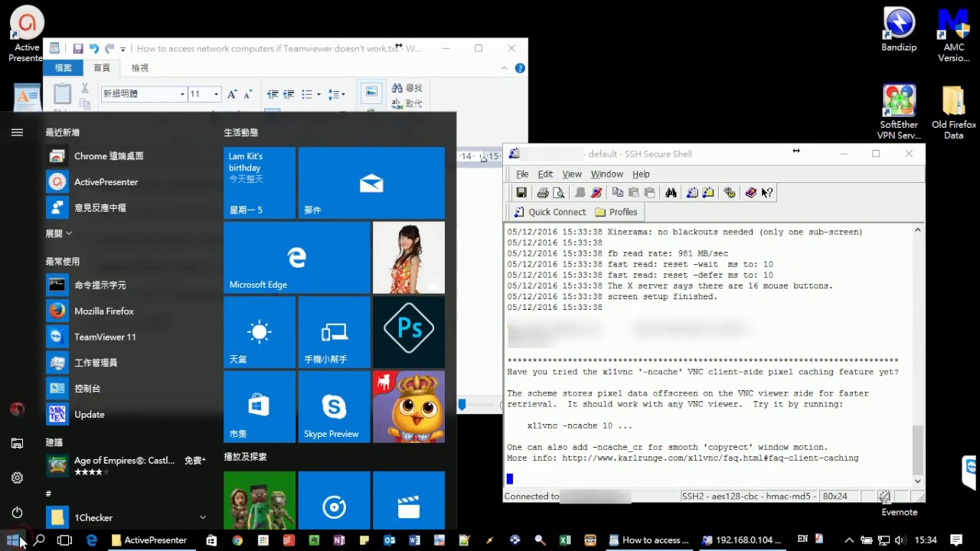This screenshot has height=551, width=980.
Task: Click the shrink font icon in WordPad
Action: 247,94
